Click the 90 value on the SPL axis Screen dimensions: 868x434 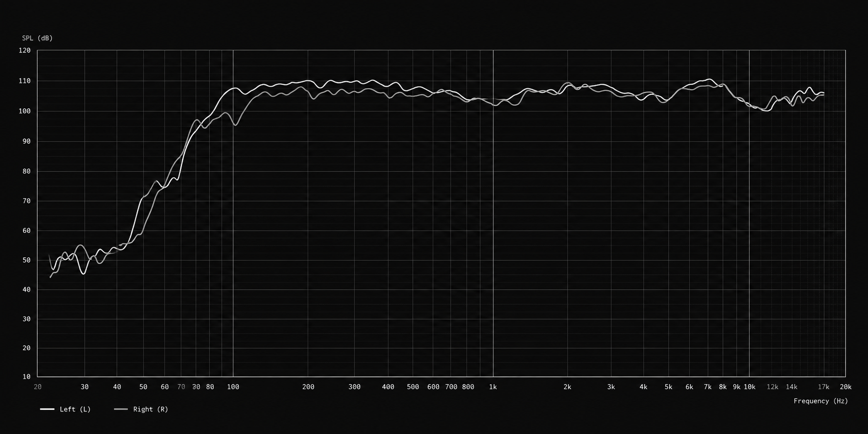pos(26,141)
